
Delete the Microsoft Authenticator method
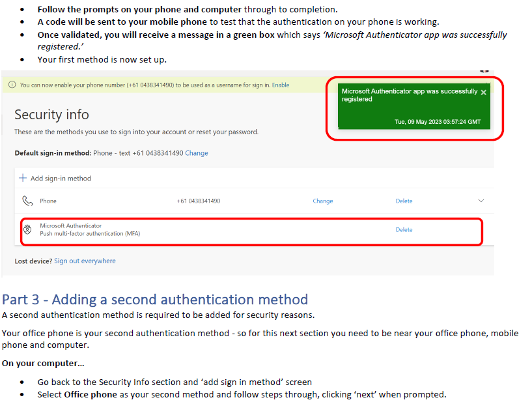(x=404, y=229)
